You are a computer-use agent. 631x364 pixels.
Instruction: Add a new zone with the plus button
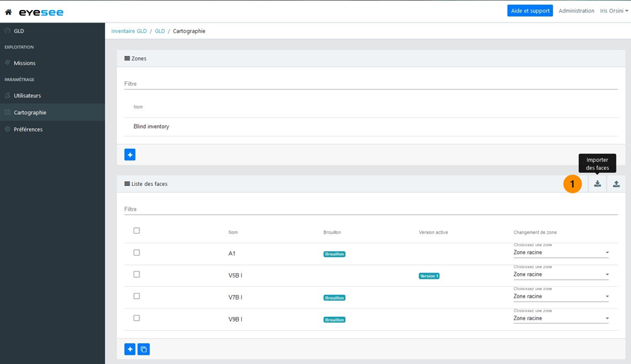[130, 155]
